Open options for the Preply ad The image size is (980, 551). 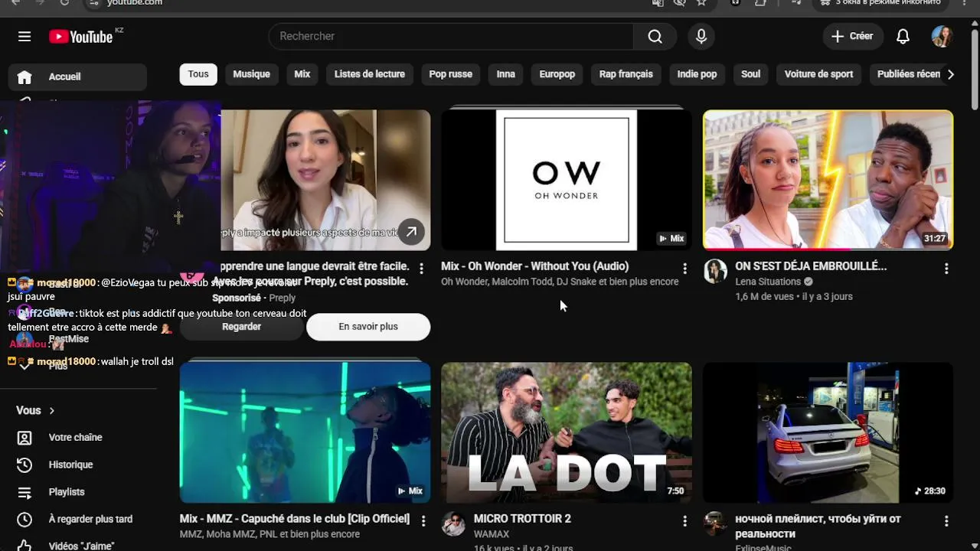tap(421, 269)
